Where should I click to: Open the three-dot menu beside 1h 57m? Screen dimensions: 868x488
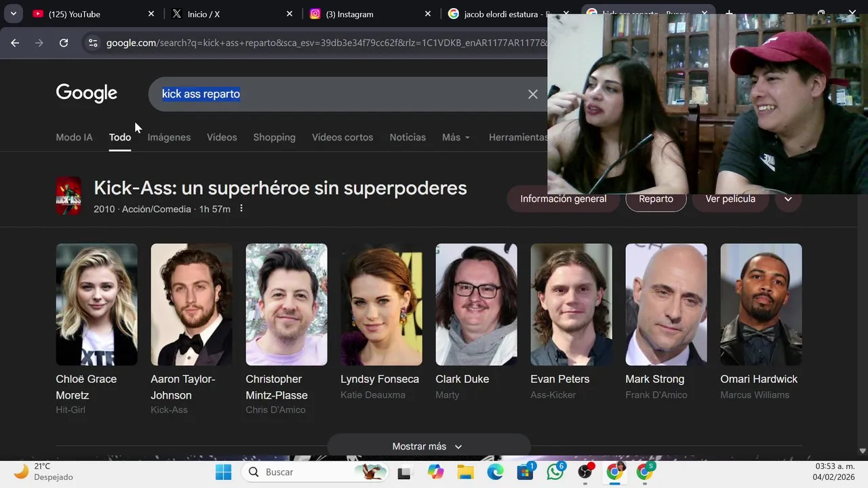click(x=241, y=209)
